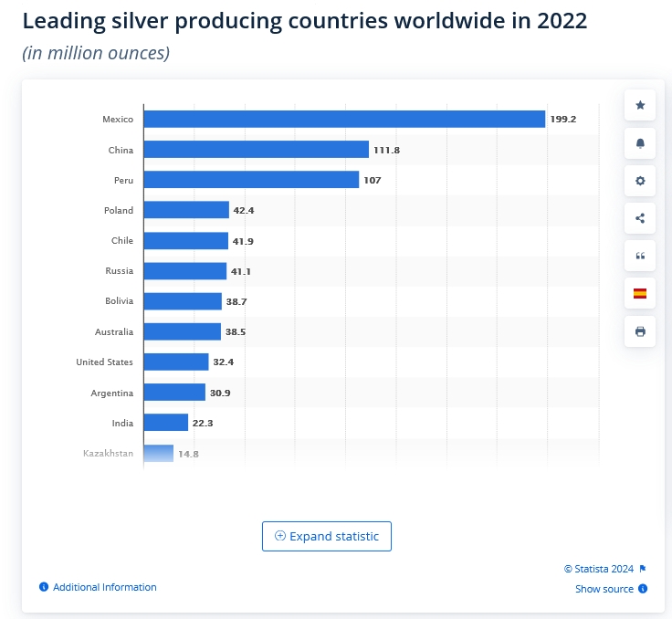Click the chart title heading text

(x=305, y=21)
